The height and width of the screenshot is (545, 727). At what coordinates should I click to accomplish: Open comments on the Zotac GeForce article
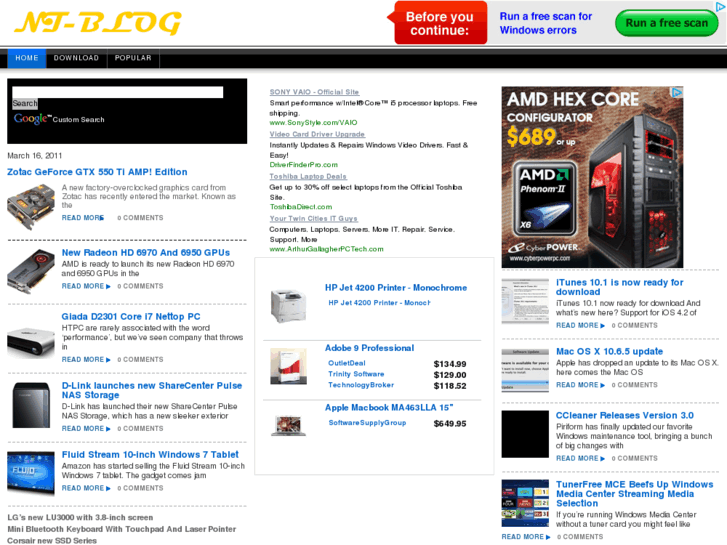pyautogui.click(x=140, y=218)
